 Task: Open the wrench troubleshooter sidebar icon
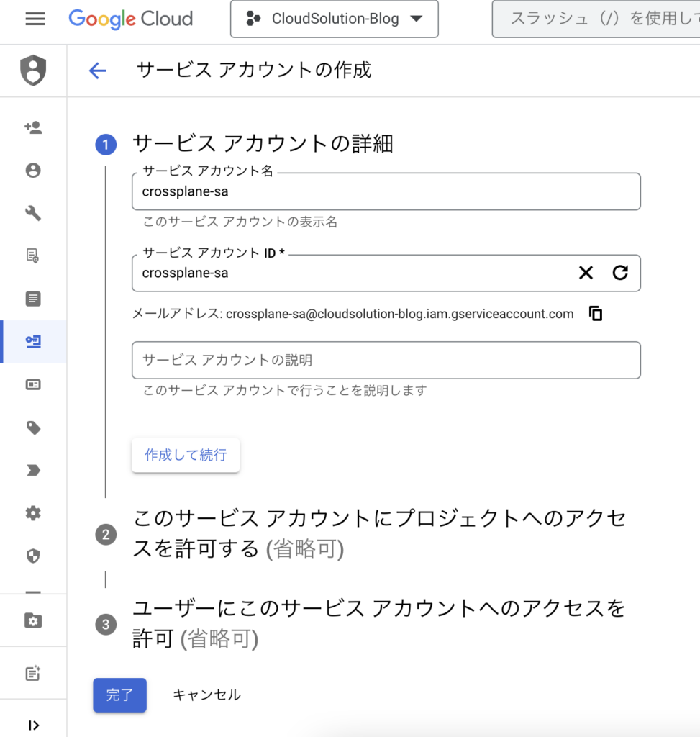point(33,213)
